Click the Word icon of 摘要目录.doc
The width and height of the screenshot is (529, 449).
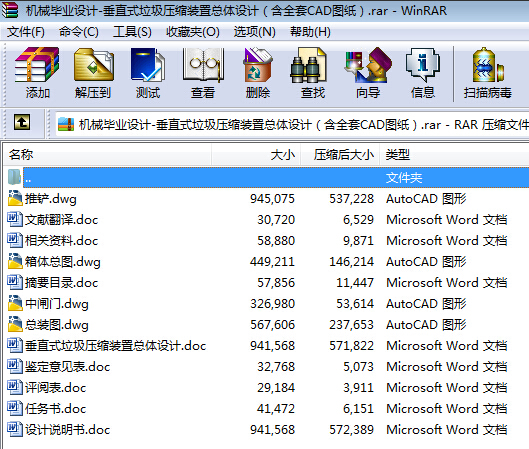tap(15, 282)
